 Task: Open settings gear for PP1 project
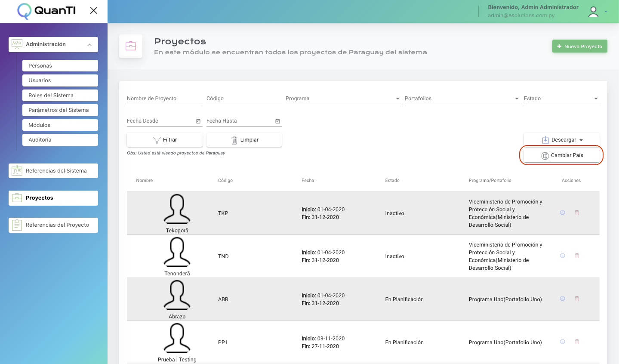pos(562,342)
